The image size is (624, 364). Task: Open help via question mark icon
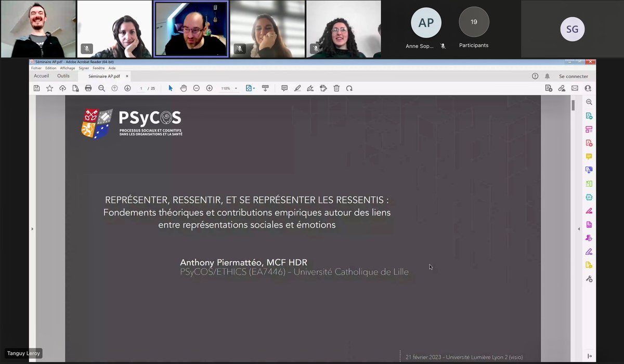point(535,76)
